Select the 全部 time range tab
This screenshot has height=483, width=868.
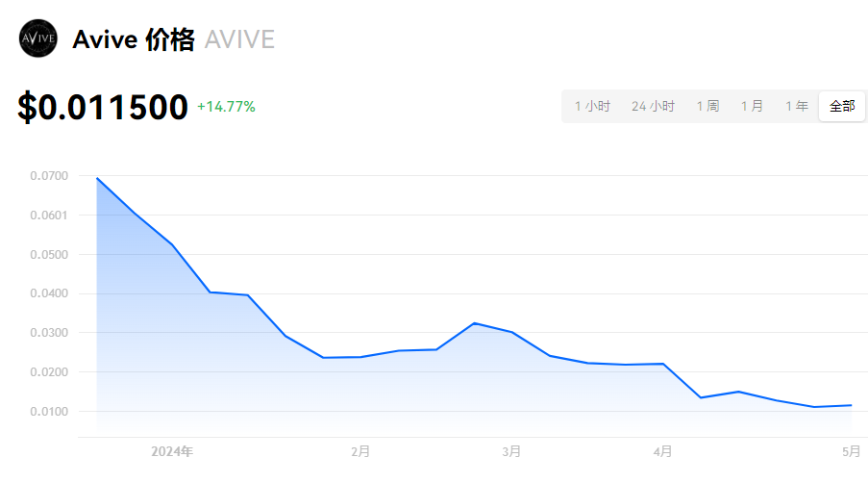[x=842, y=106]
